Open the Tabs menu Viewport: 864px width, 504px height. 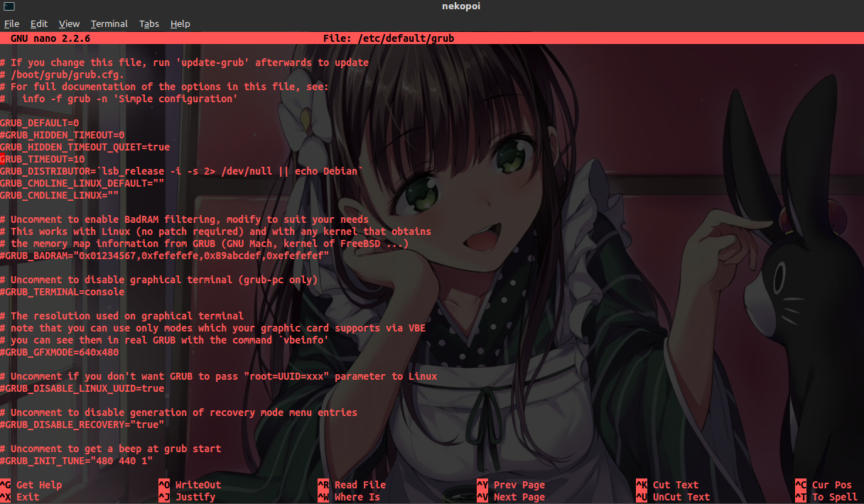(149, 23)
